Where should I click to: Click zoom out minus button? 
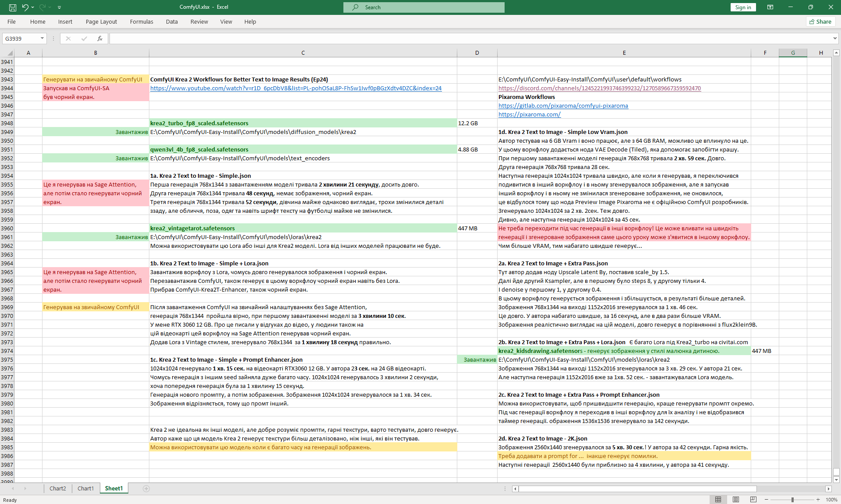tap(767, 500)
